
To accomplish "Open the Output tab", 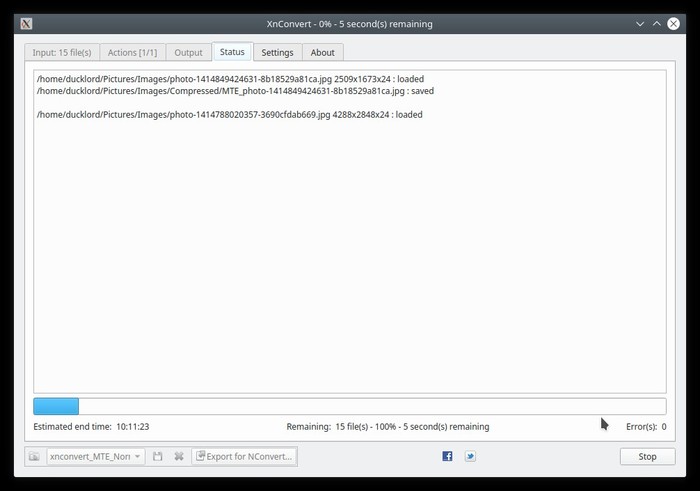I will (x=188, y=52).
